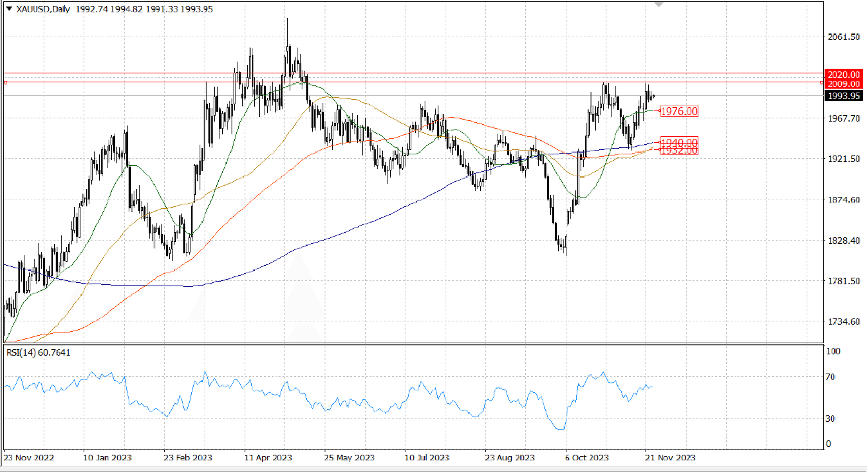Click the black 1993.95 current price label
Screen dimensions: 868x472
pos(843,96)
